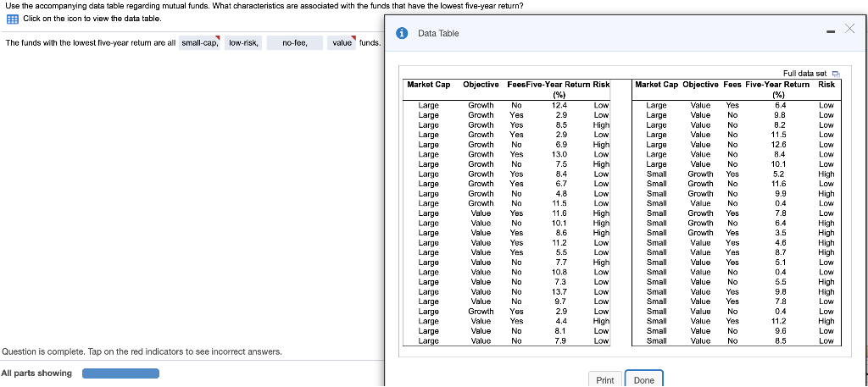
Task: Click the 8.6 return value
Action: pyautogui.click(x=561, y=233)
